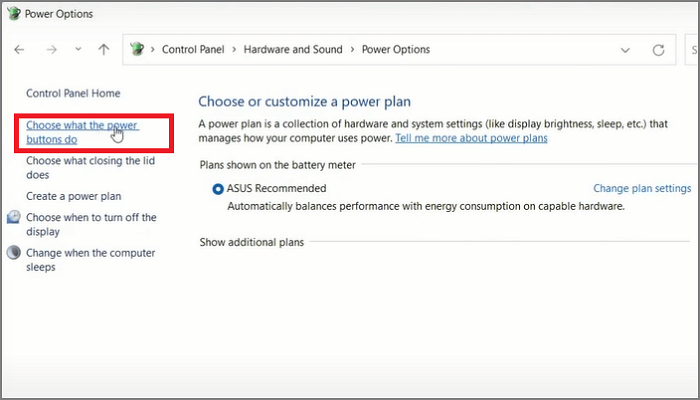Click the computer sleeps moon icon
The image size is (700, 400).
coord(13,253)
